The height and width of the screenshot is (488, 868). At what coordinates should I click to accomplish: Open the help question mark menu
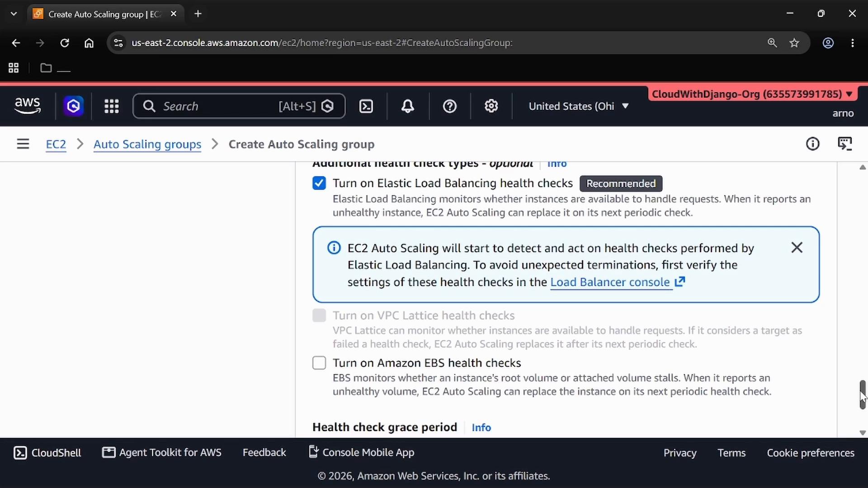point(449,106)
